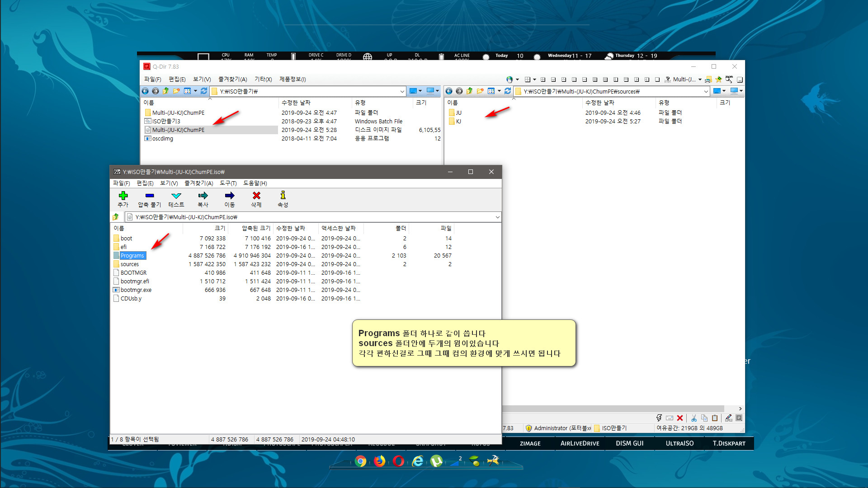
Task: Click the Q-Dir printer icon in the top toolbar
Action: (708, 80)
